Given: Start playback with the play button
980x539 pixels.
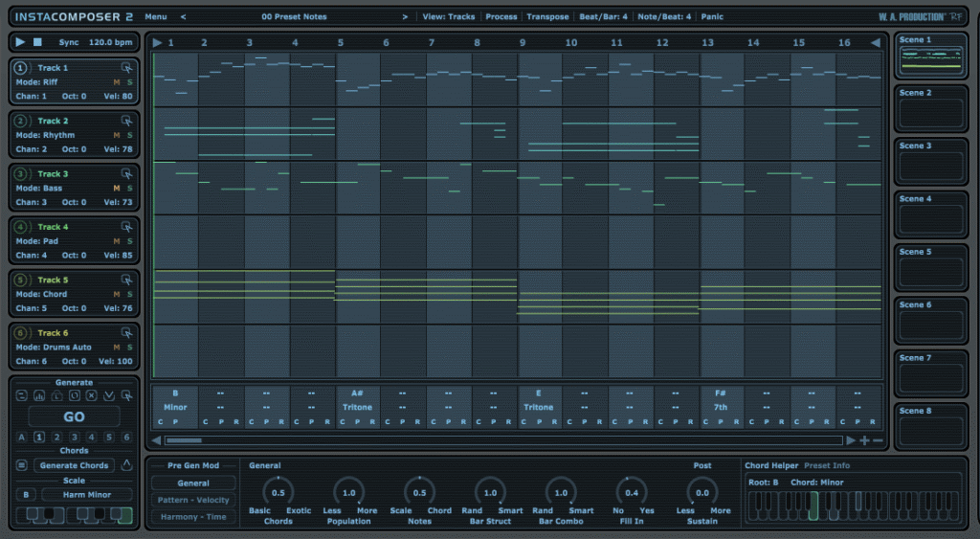Looking at the screenshot, I should tap(20, 42).
